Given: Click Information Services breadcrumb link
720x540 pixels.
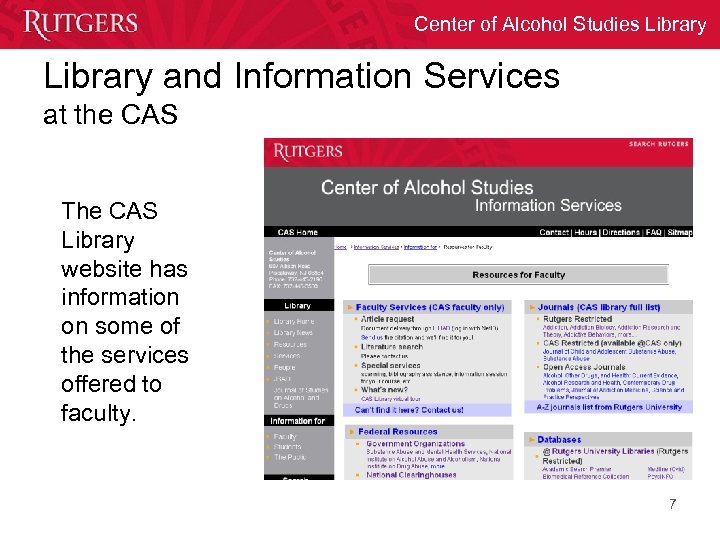Looking at the screenshot, I should [x=376, y=247].
